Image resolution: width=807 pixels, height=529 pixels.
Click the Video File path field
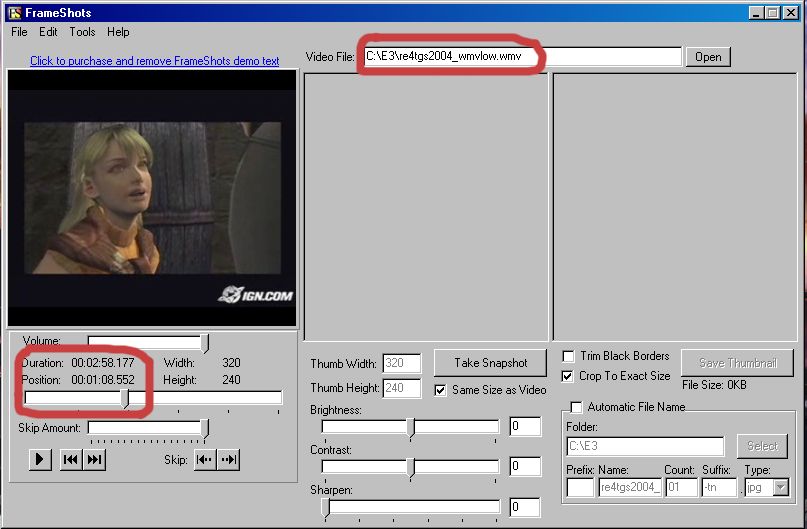tap(520, 57)
